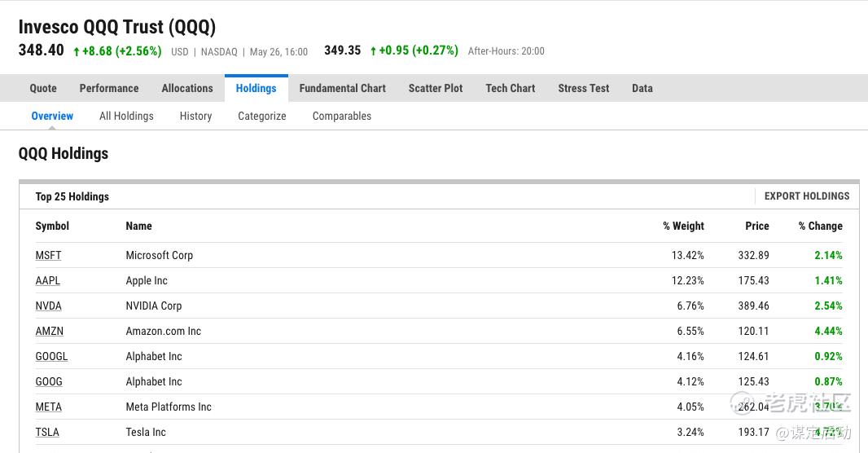868x453 pixels.
Task: Open the Allocations tab
Action: (x=187, y=88)
